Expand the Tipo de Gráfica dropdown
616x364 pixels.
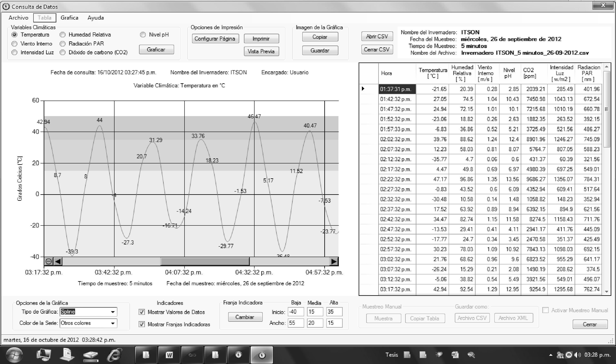tap(113, 312)
